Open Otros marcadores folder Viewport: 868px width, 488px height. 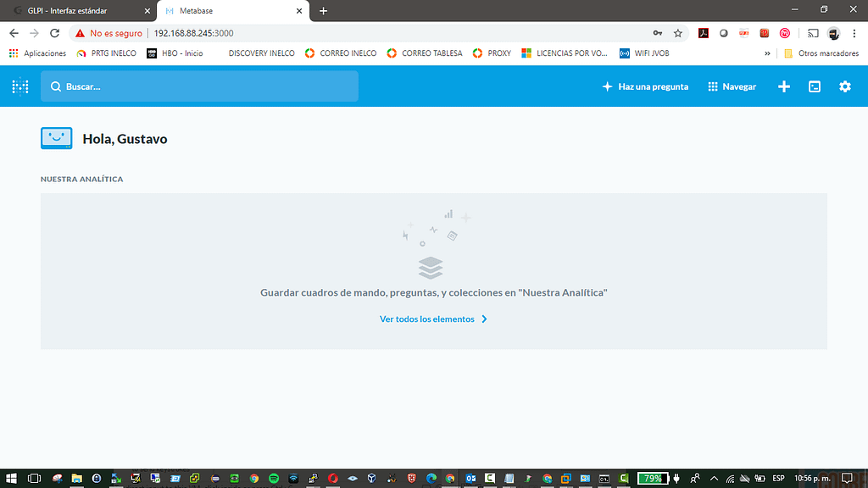pos(821,53)
